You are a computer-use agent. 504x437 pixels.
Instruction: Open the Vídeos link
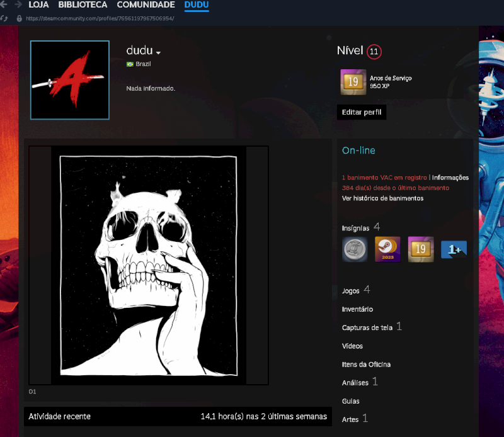(x=352, y=346)
